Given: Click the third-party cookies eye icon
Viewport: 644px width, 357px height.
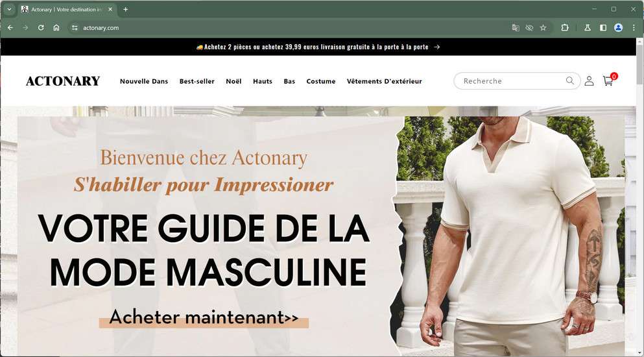Looking at the screenshot, I should click(529, 28).
